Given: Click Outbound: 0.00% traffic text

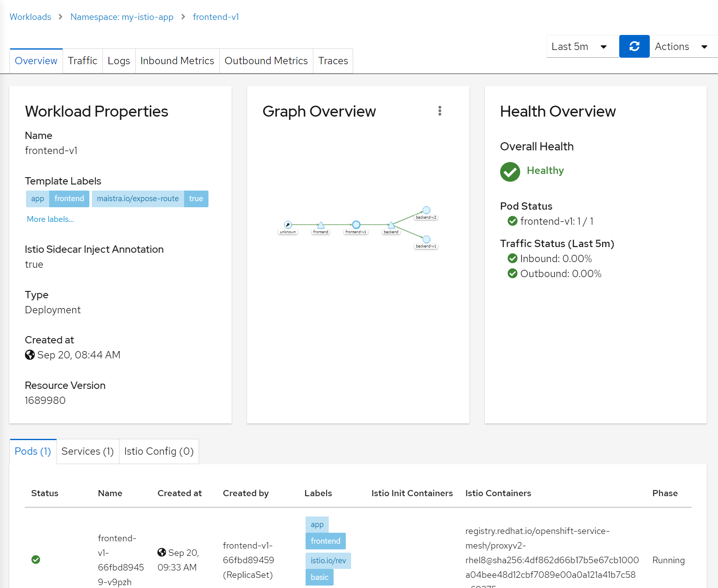Looking at the screenshot, I should point(561,273).
